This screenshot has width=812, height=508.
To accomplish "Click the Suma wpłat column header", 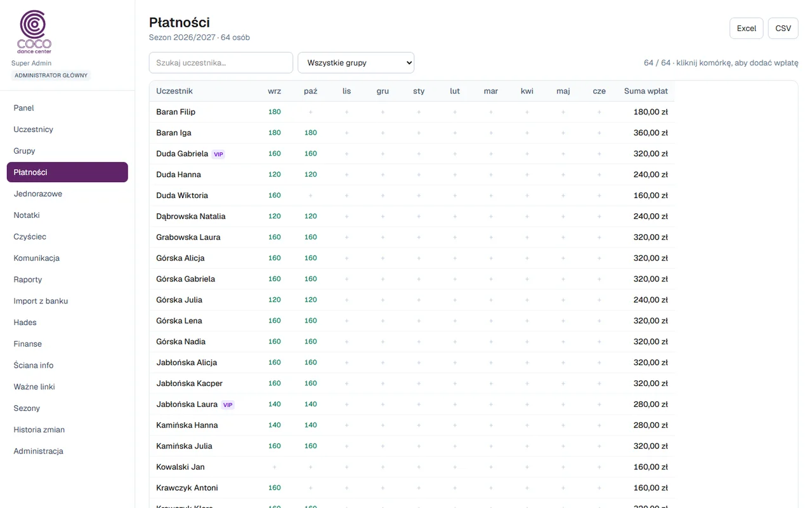I will 646,91.
